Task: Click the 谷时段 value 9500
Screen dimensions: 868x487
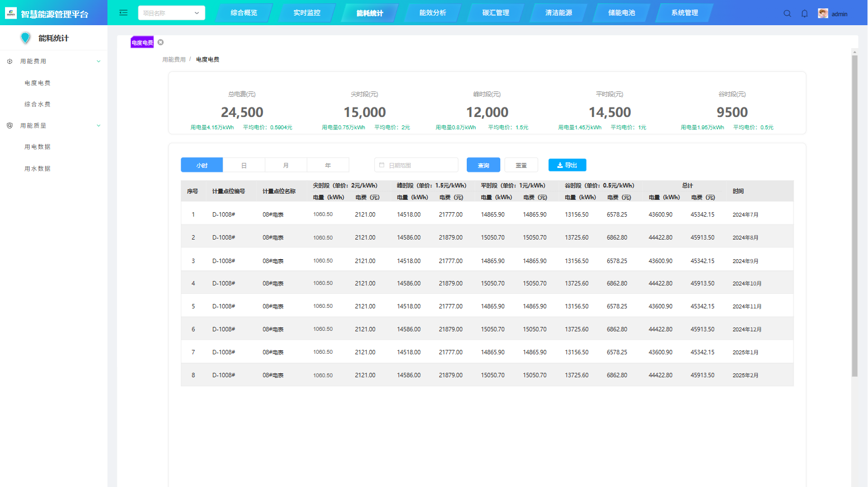Action: (x=732, y=113)
